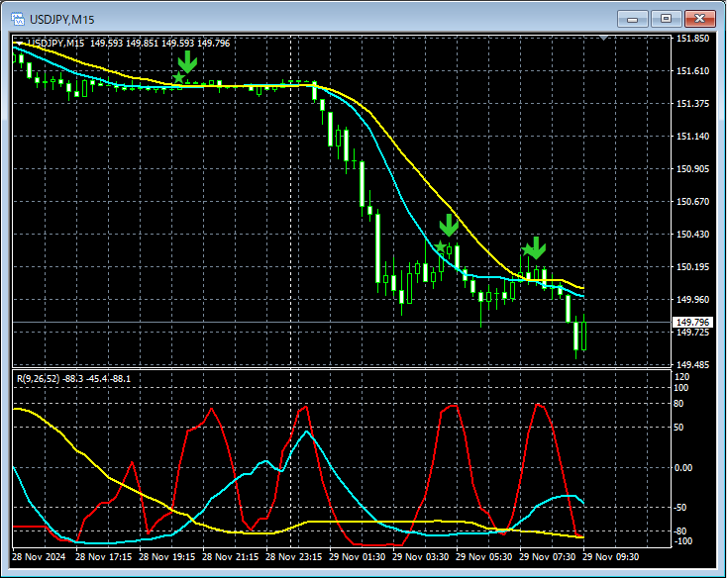Select the green down arrow near 29 Nov 03:30

click(449, 225)
